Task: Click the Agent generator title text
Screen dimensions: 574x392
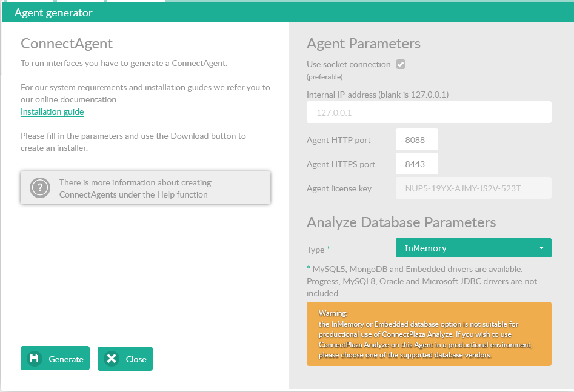Action: tap(53, 13)
